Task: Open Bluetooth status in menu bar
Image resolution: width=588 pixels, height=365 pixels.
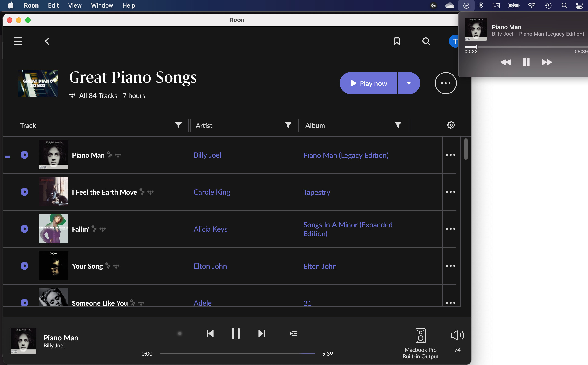Action: point(481,5)
